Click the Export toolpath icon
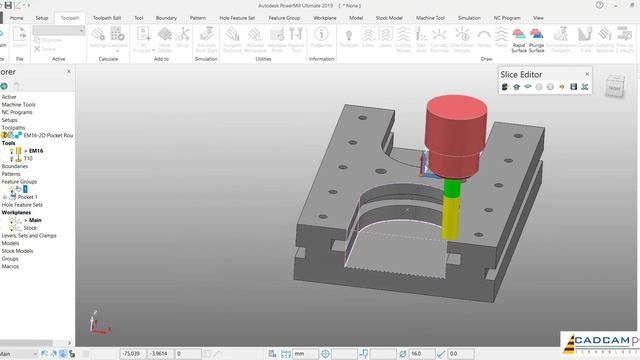Image resolution: width=640 pixels, height=360 pixels. pyautogui.click(x=19, y=38)
